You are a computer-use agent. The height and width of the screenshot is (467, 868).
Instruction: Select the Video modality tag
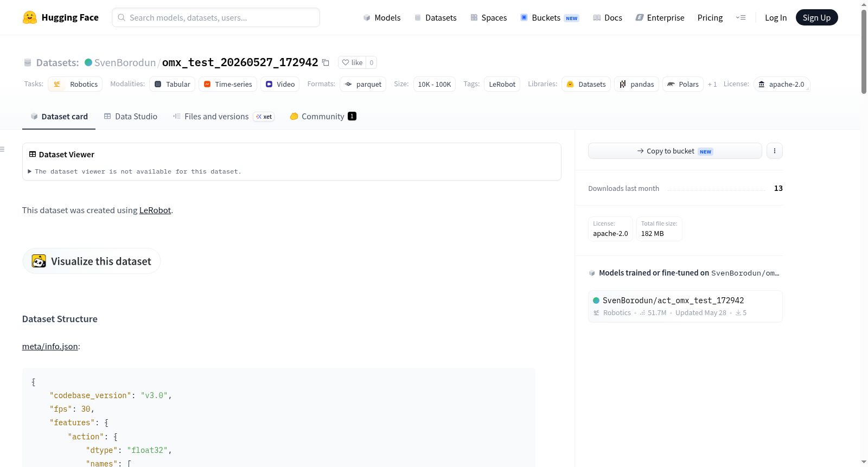click(x=280, y=84)
